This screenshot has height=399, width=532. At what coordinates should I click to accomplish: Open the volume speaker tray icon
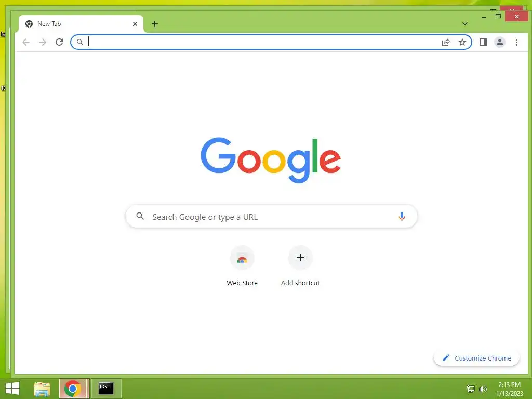(483, 389)
